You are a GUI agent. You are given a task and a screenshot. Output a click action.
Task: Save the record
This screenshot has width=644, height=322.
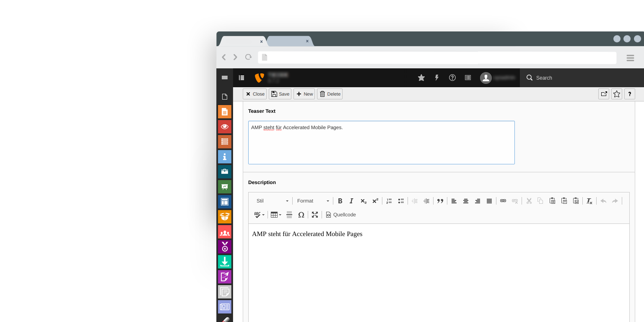[280, 94]
